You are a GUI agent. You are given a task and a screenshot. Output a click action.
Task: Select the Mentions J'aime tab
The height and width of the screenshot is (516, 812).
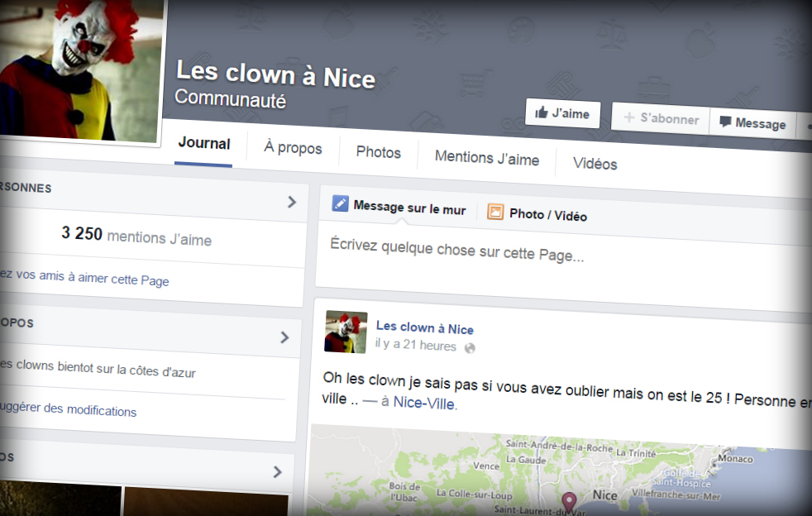(486, 159)
